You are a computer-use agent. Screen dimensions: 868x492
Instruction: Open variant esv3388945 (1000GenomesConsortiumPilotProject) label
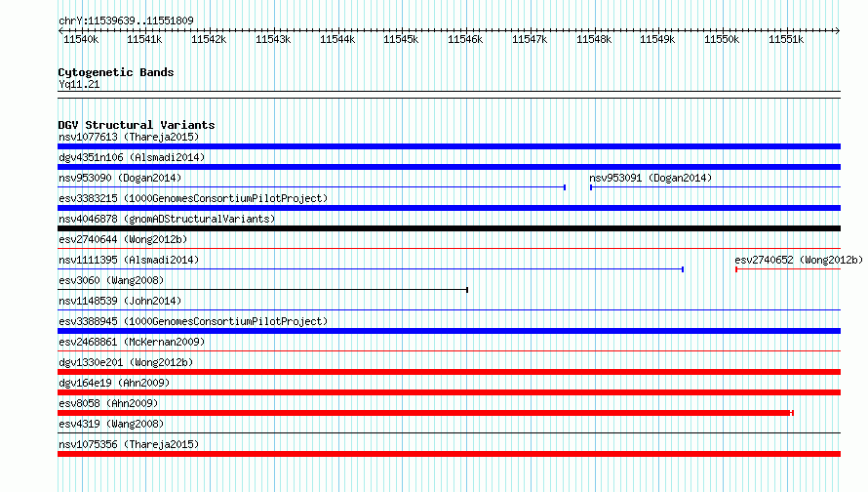[193, 321]
